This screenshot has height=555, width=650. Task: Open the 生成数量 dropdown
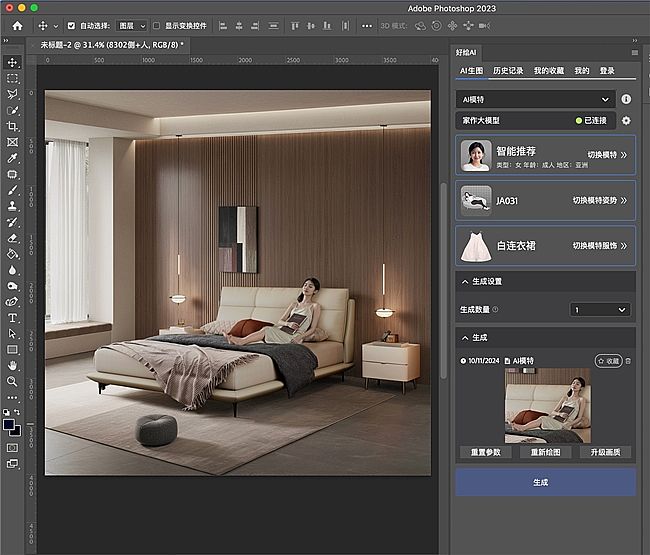pyautogui.click(x=599, y=310)
